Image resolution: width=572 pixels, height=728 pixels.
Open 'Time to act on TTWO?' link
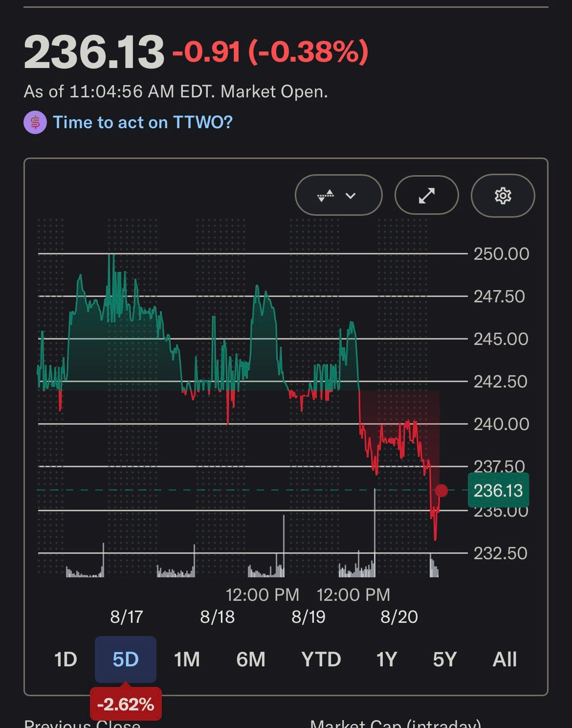click(x=143, y=122)
